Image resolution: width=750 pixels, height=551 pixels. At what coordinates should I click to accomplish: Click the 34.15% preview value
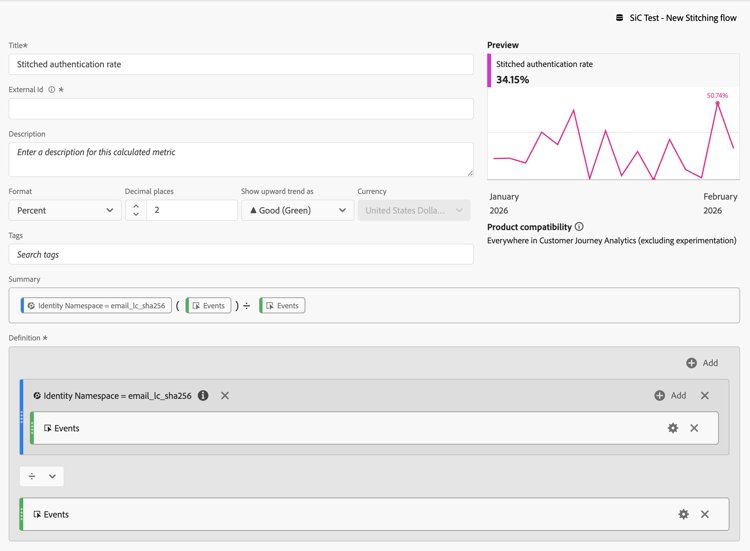(513, 80)
